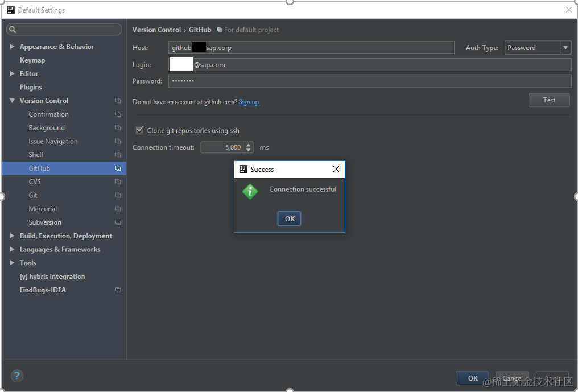Select Mercurial settings

(43, 209)
